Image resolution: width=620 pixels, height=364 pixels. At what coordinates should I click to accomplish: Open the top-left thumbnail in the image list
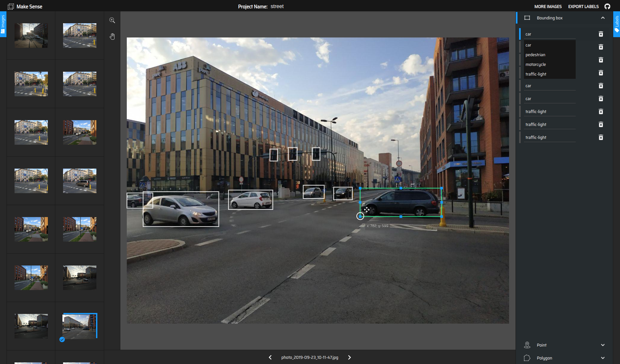coord(31,36)
